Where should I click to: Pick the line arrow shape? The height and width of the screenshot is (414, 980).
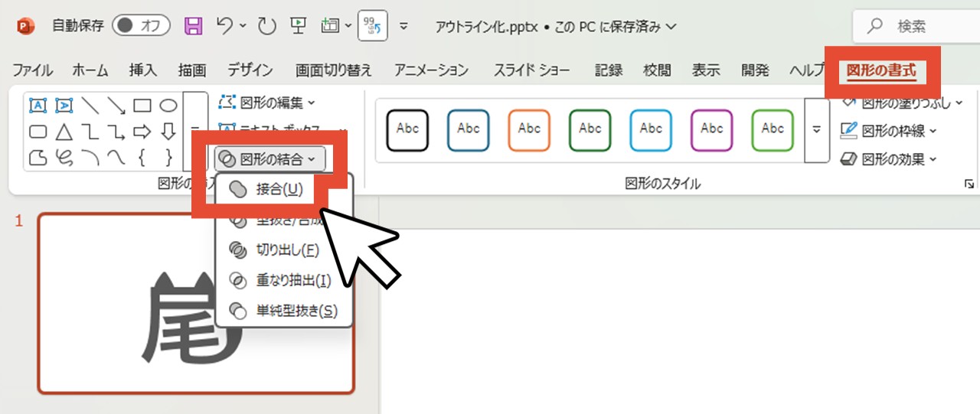(x=116, y=105)
